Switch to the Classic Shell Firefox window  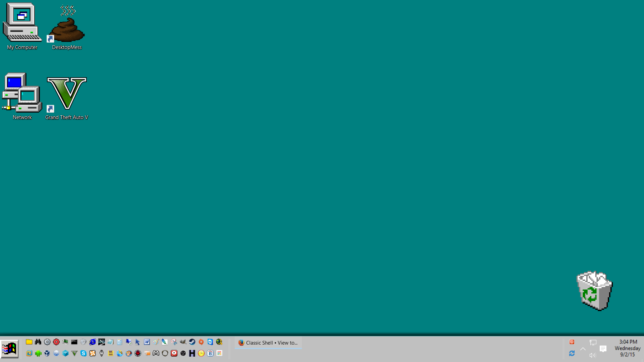(268, 343)
